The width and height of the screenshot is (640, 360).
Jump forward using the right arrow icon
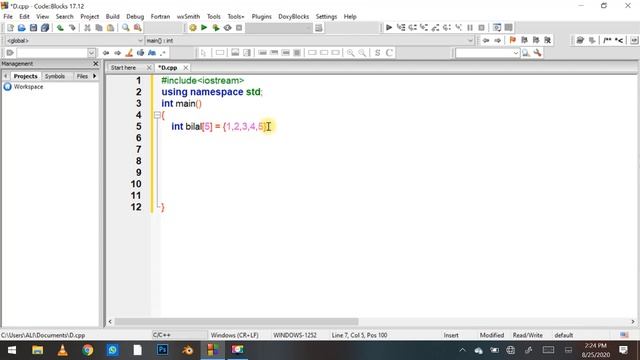[x=498, y=40]
